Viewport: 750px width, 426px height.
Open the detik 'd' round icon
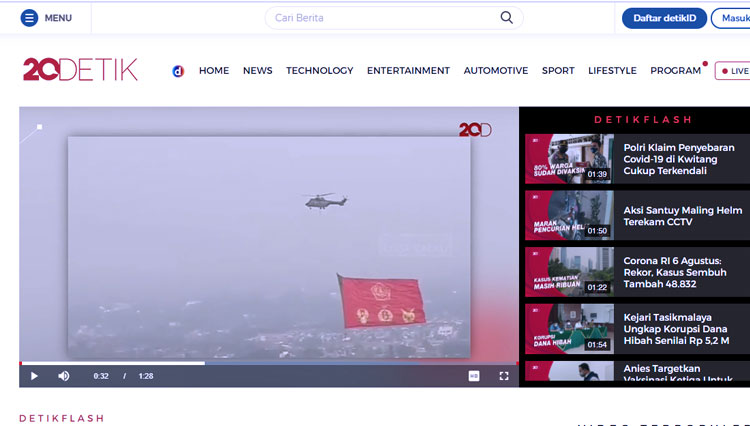pyautogui.click(x=178, y=71)
